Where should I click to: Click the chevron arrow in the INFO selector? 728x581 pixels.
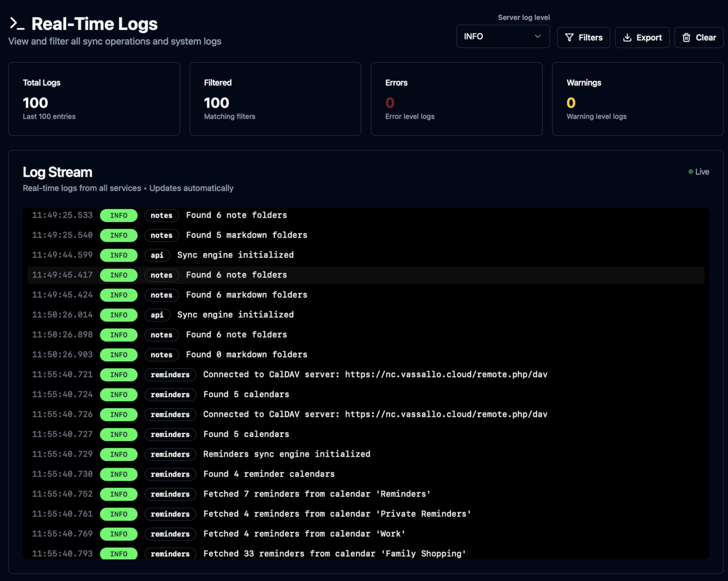[x=538, y=36]
